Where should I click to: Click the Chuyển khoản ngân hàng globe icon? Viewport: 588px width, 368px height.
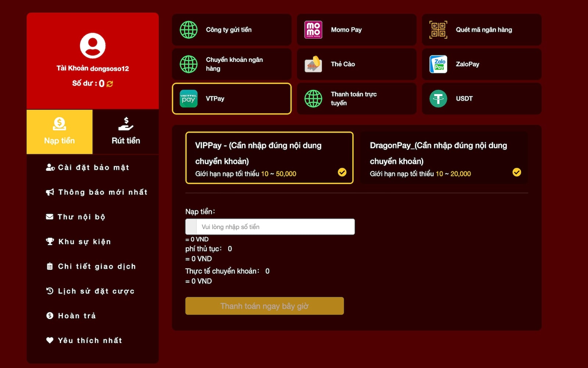189,64
